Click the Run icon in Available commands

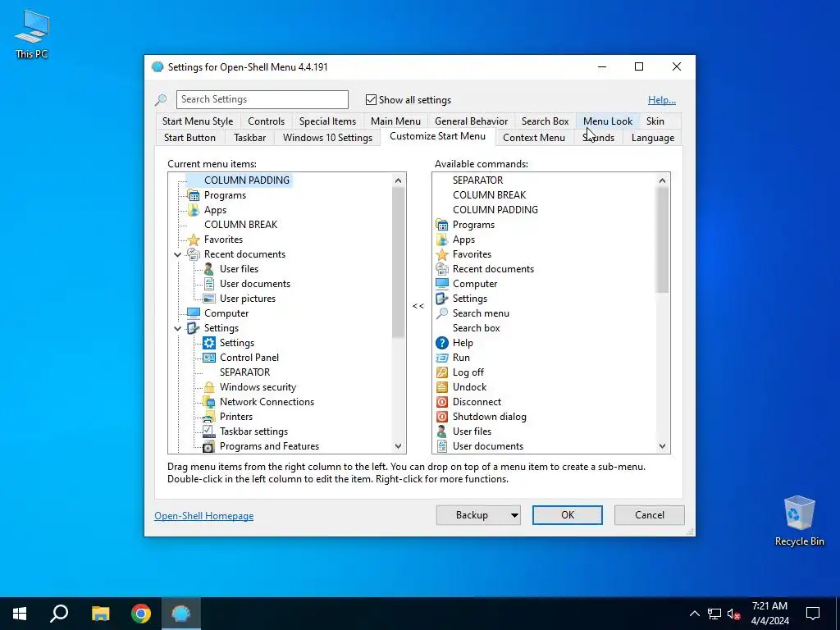click(442, 358)
